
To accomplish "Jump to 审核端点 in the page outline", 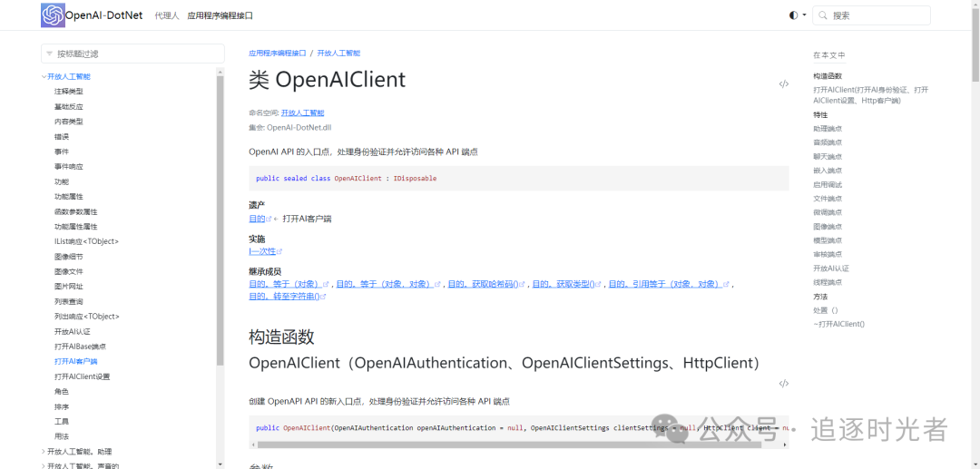I will 828,254.
